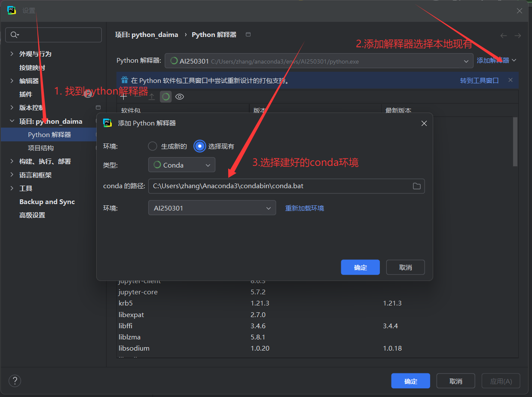The image size is (532, 397).
Task: Cancel the add interpreter dialog with 取消
Action: click(x=405, y=267)
